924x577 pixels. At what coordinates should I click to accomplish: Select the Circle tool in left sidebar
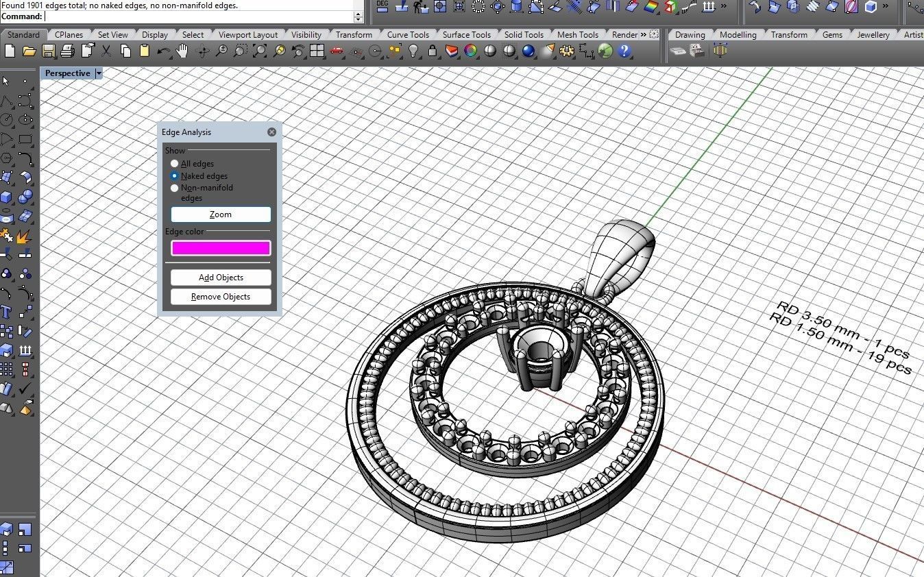[x=6, y=120]
